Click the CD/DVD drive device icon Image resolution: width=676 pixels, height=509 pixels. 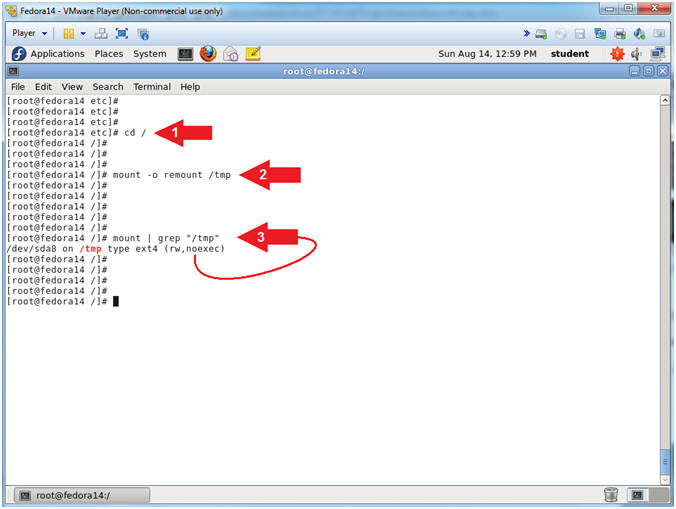tap(560, 34)
